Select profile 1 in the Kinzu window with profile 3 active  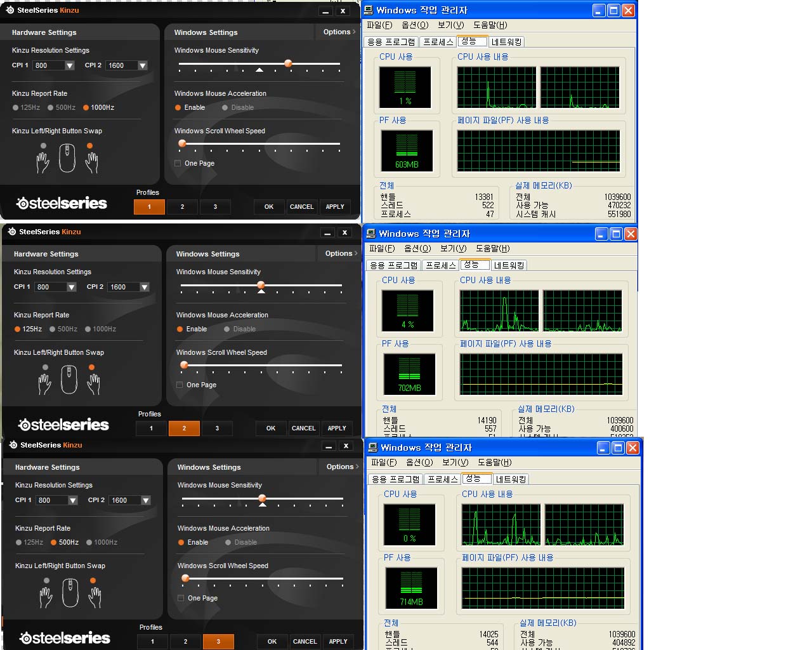click(x=152, y=642)
